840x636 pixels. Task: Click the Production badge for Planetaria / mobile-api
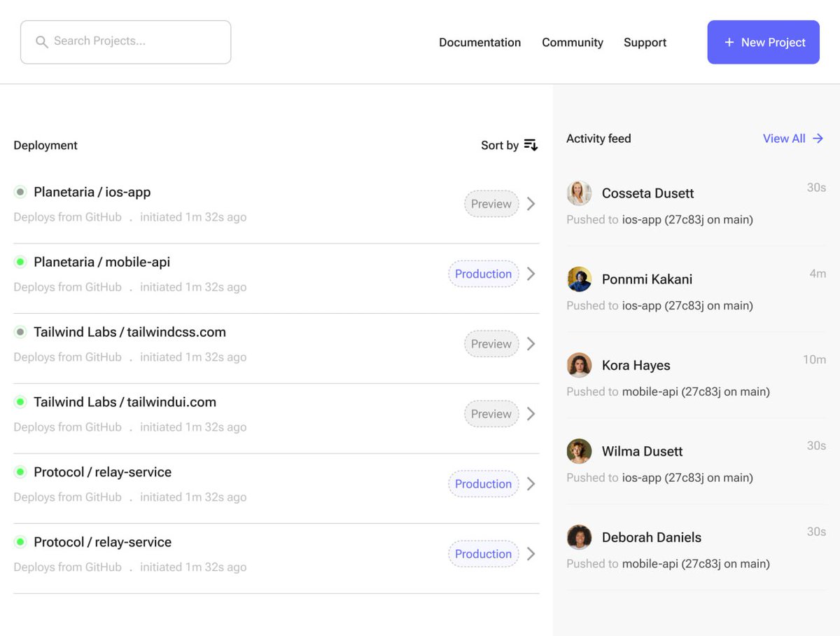483,274
